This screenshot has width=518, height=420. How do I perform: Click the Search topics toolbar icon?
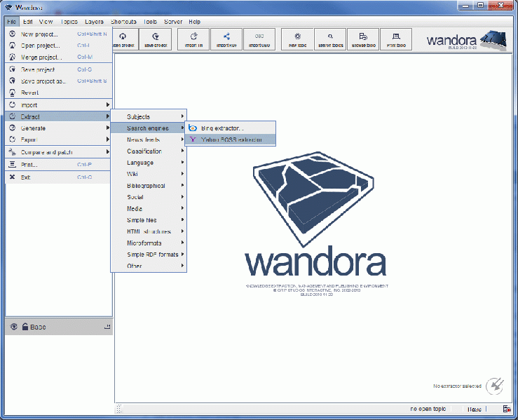click(x=329, y=39)
